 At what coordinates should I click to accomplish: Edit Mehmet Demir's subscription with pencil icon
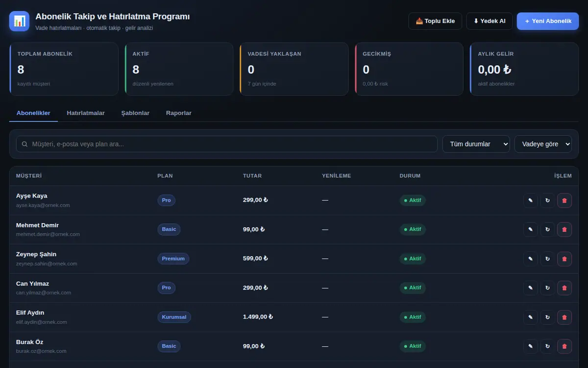pyautogui.click(x=530, y=230)
